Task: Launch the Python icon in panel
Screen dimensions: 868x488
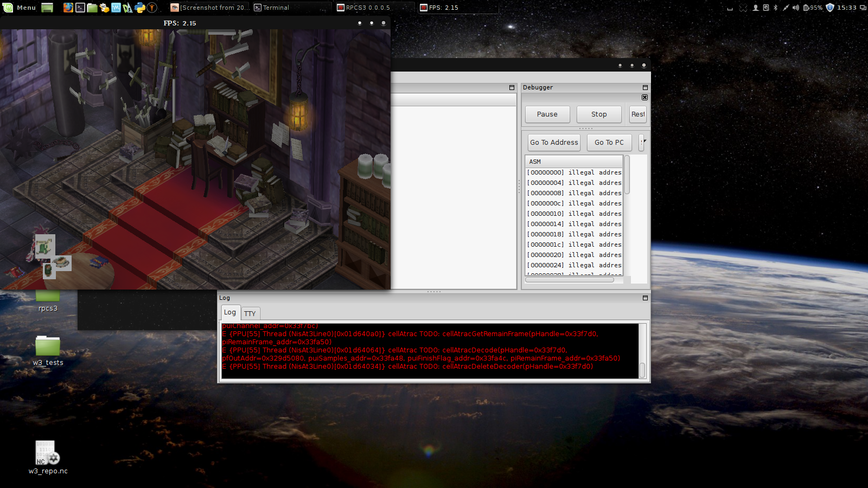Action: point(140,8)
